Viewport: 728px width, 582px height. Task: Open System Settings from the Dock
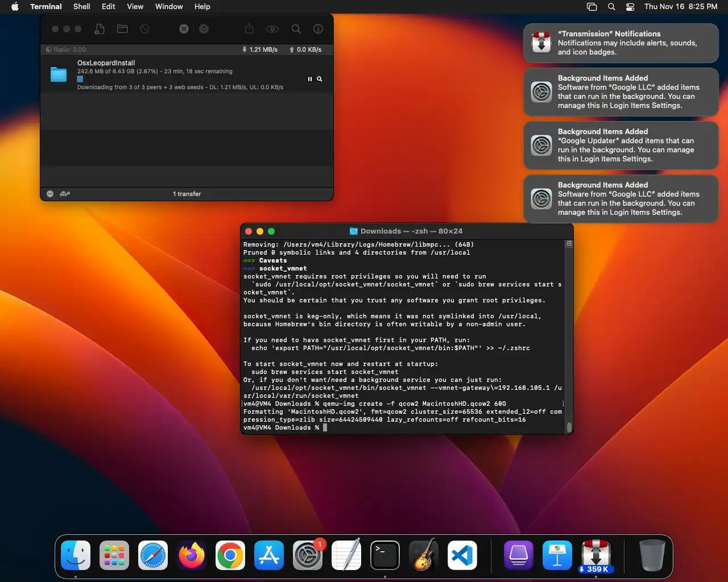coord(308,555)
